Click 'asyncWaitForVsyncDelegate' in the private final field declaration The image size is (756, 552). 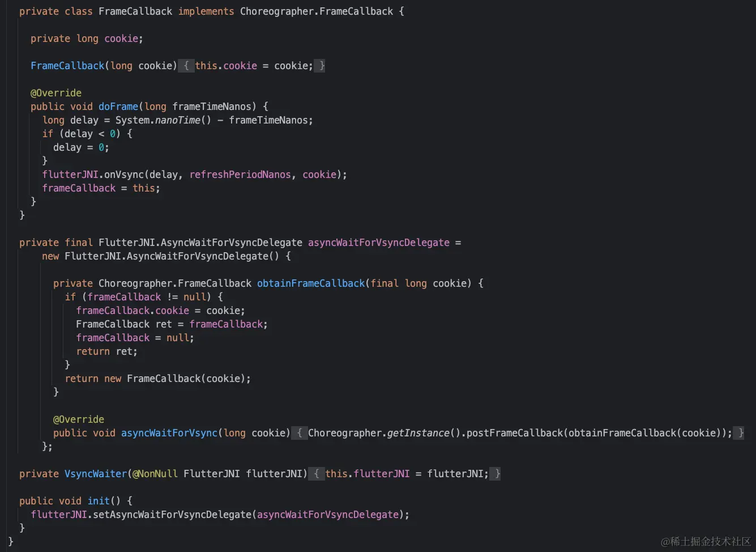pos(379,243)
